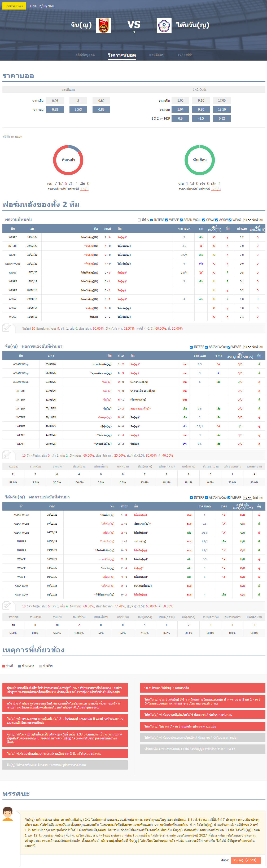
Task: Enable the ที่บ้าน checkbox in head-to-head filters
Action: [x=139, y=220]
